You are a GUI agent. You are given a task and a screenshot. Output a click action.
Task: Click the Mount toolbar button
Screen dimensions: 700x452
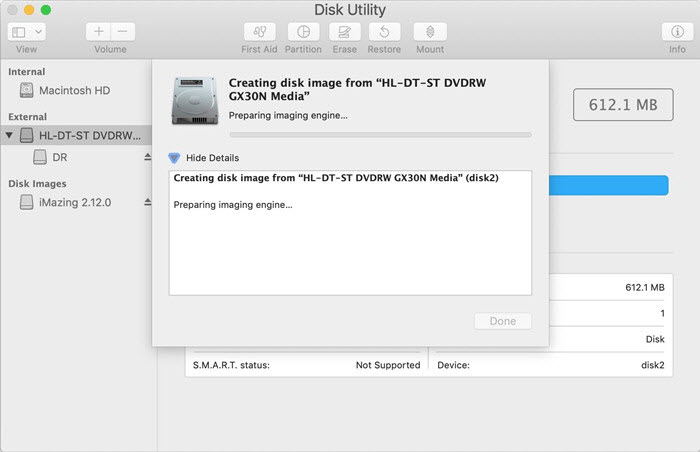(430, 32)
